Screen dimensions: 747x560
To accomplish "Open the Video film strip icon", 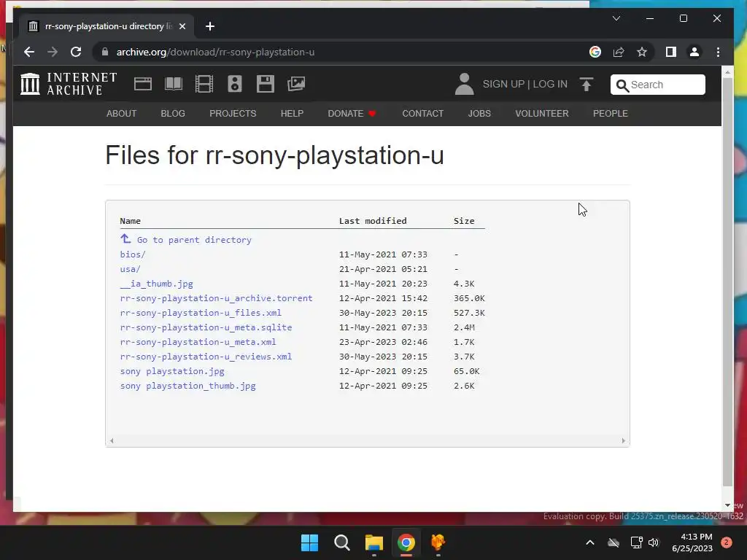I will [204, 84].
